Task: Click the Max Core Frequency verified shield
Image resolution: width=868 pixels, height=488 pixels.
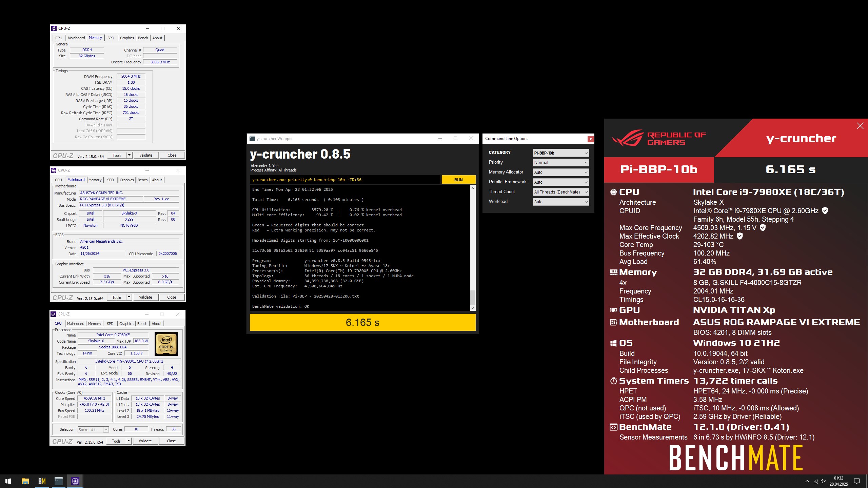Action: (x=763, y=228)
